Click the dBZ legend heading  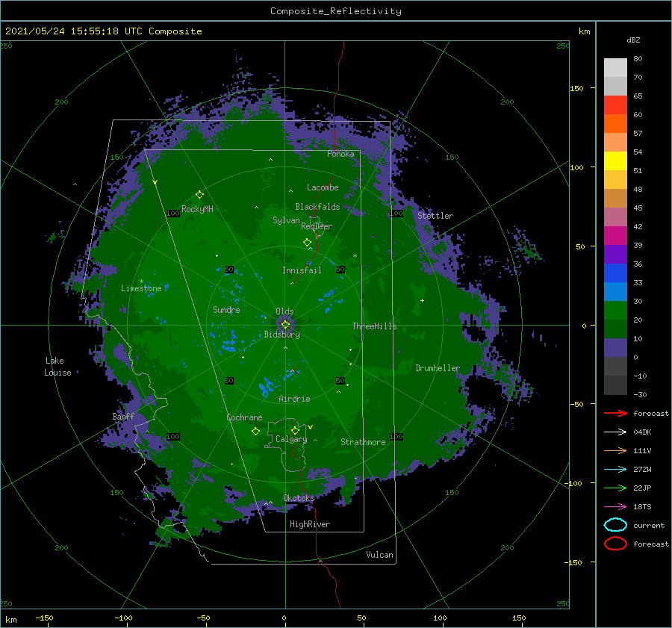(633, 40)
